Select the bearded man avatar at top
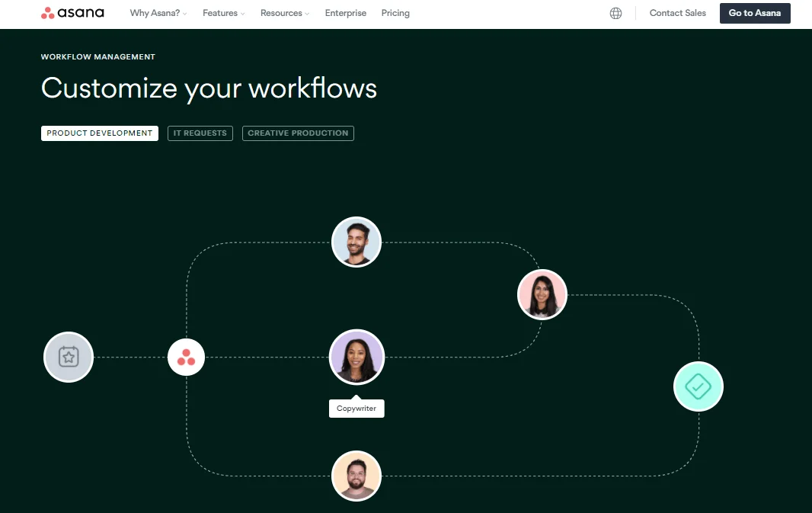 pos(356,242)
